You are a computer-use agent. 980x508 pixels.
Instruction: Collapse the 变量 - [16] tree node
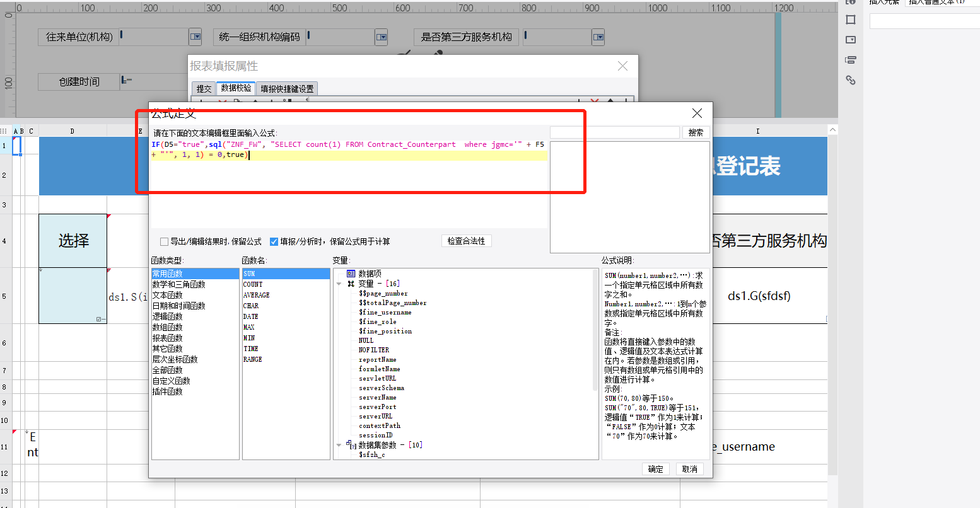(339, 284)
